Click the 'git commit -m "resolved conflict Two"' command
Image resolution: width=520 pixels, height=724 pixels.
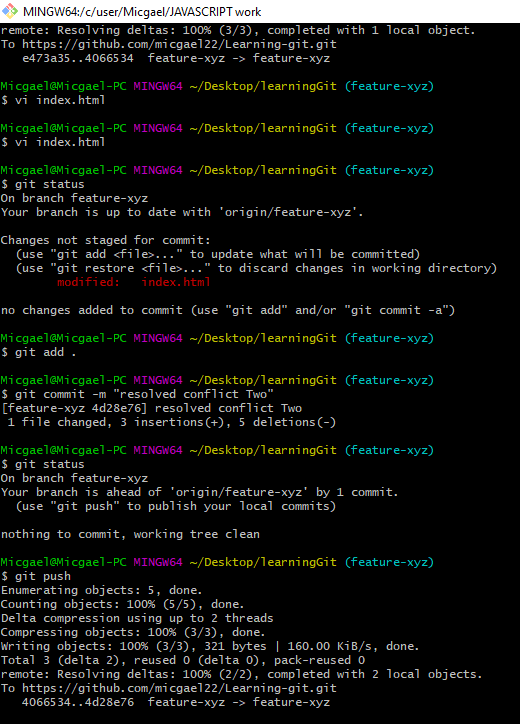pyautogui.click(x=137, y=394)
